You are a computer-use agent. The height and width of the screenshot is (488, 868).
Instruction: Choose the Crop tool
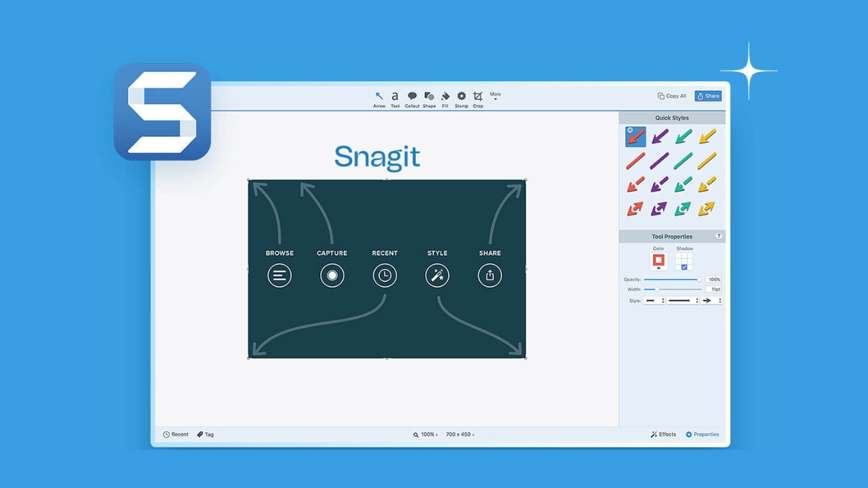(478, 99)
